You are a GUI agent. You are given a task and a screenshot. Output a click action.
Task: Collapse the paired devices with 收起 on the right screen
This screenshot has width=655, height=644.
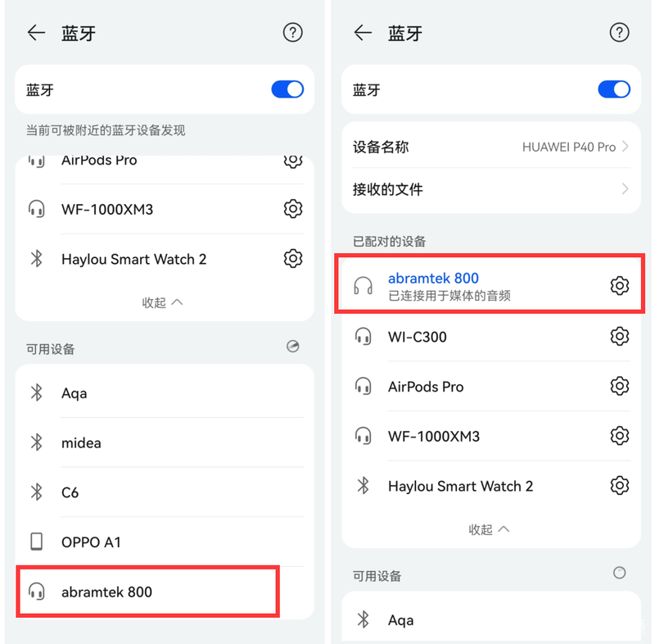[489, 529]
